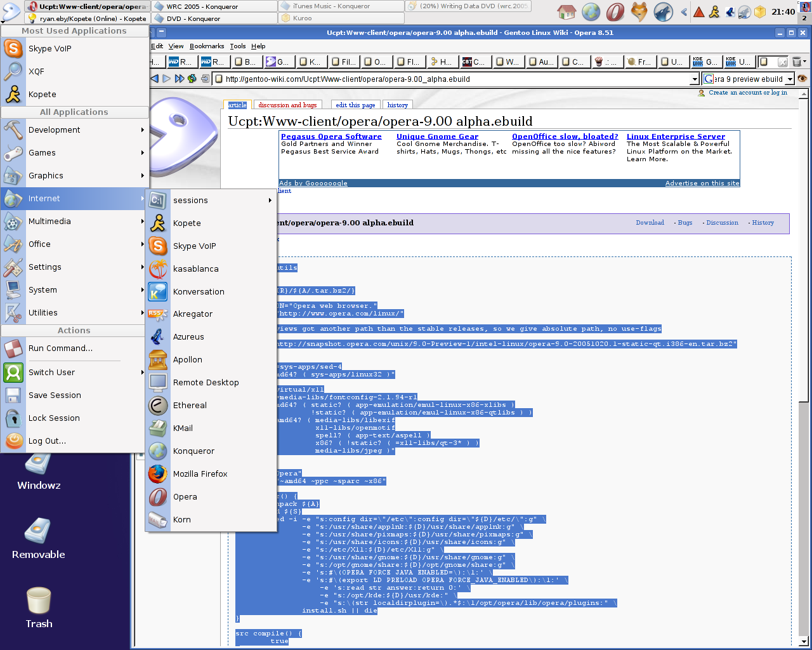This screenshot has height=650, width=812.
Task: Click 'Advertise on this site' link
Action: (x=702, y=183)
